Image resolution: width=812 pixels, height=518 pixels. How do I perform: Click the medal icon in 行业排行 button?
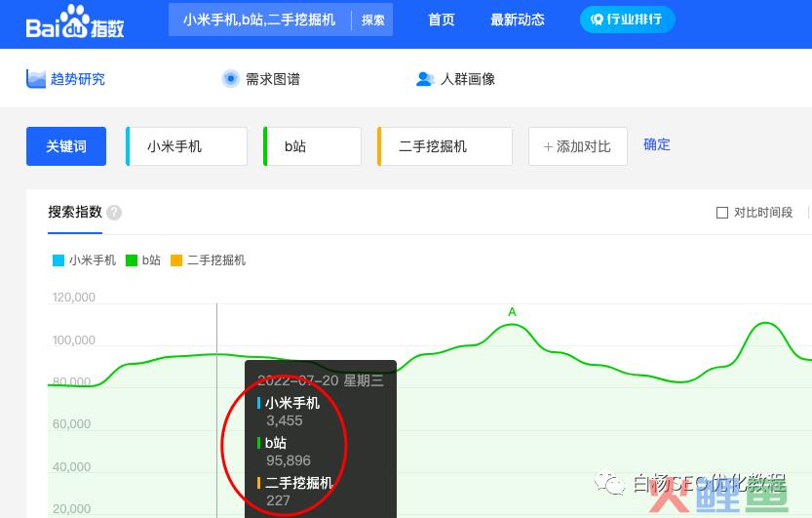point(598,20)
